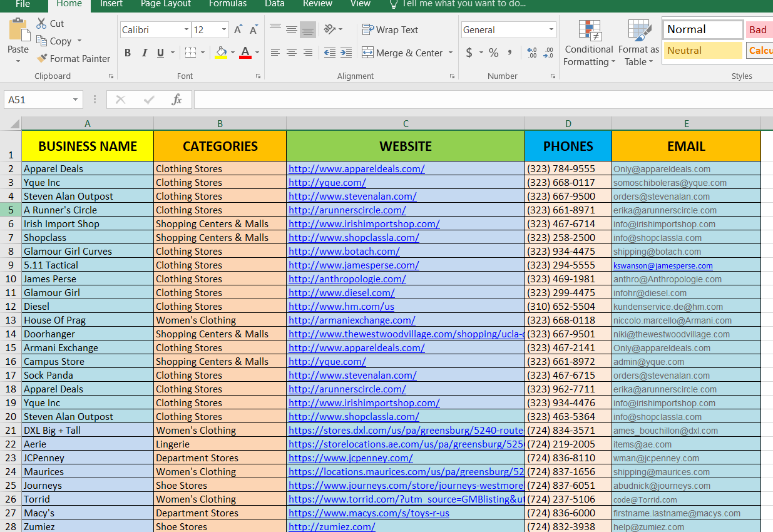Open the font name Calibri dropdown
The height and width of the screenshot is (532, 773).
pyautogui.click(x=187, y=30)
